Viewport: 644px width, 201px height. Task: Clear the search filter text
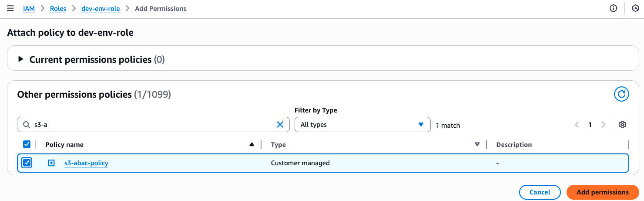point(280,125)
